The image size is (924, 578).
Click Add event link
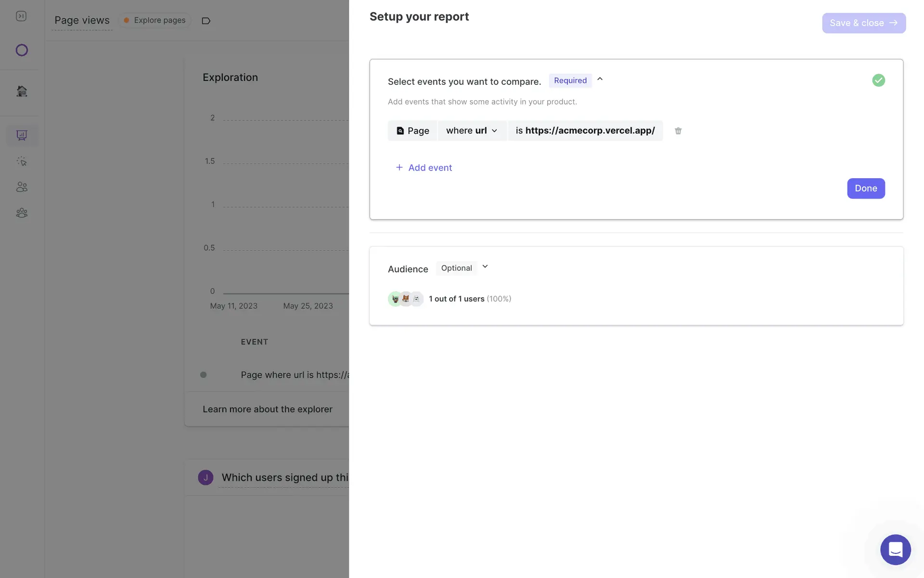tap(424, 168)
